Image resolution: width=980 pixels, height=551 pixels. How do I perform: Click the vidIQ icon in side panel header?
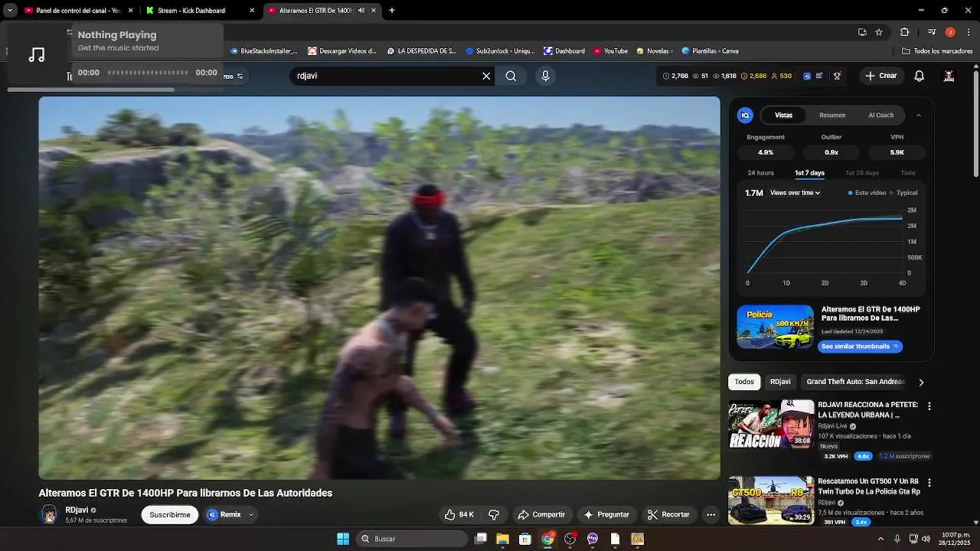point(745,115)
